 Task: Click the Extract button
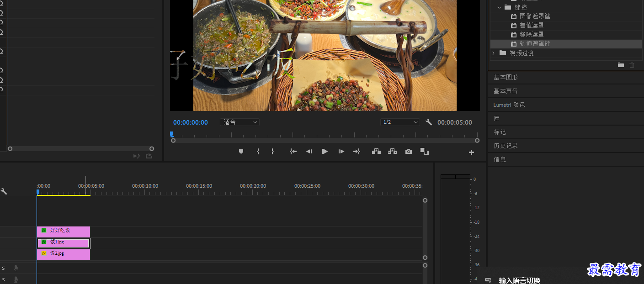[x=392, y=152]
